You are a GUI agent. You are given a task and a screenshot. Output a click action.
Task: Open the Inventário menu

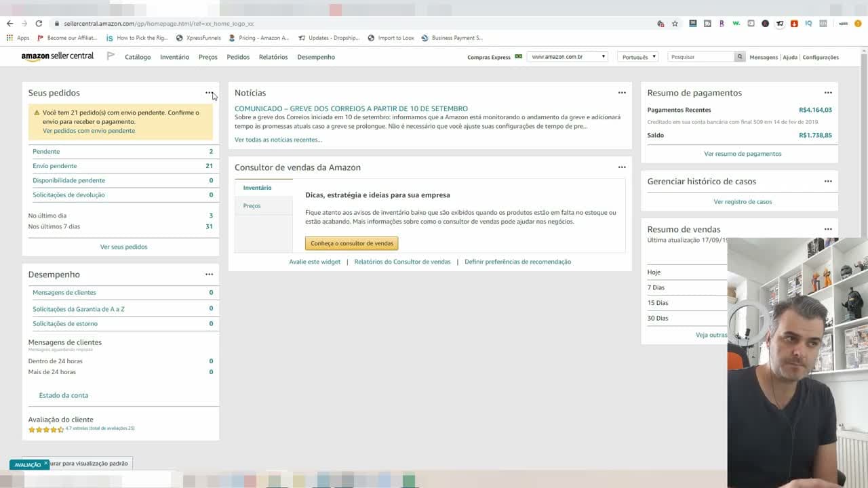pyautogui.click(x=174, y=57)
